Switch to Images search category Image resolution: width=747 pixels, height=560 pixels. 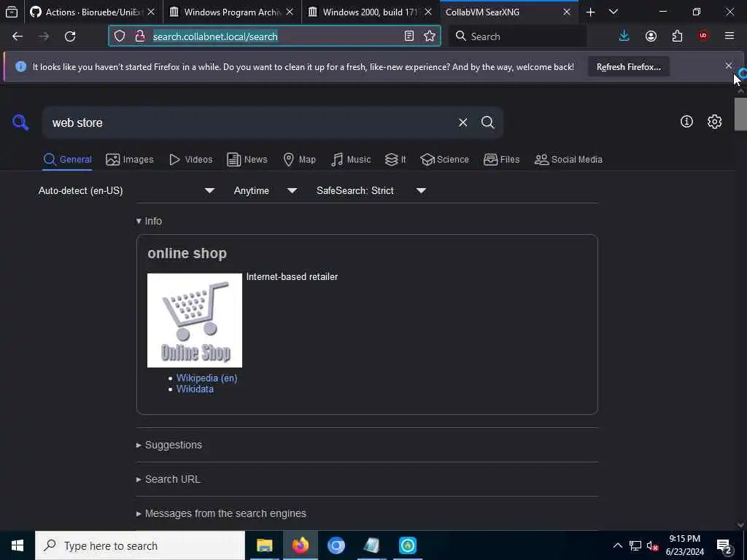coord(130,160)
